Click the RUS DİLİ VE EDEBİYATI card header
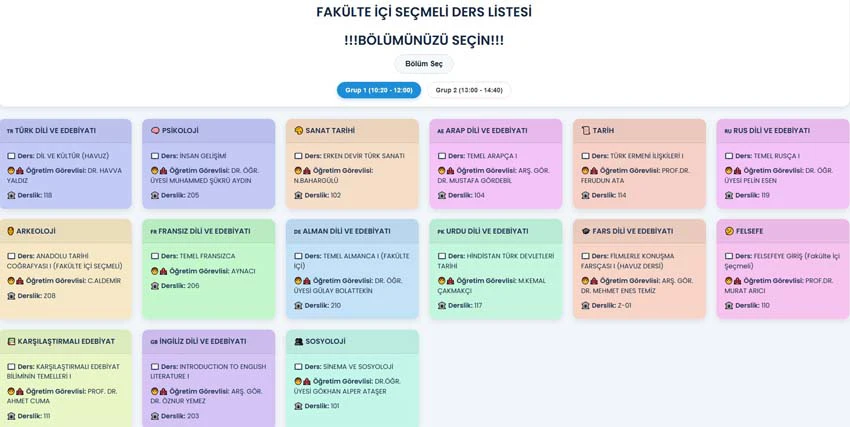Image resolution: width=850 pixels, height=427 pixels. (x=783, y=131)
